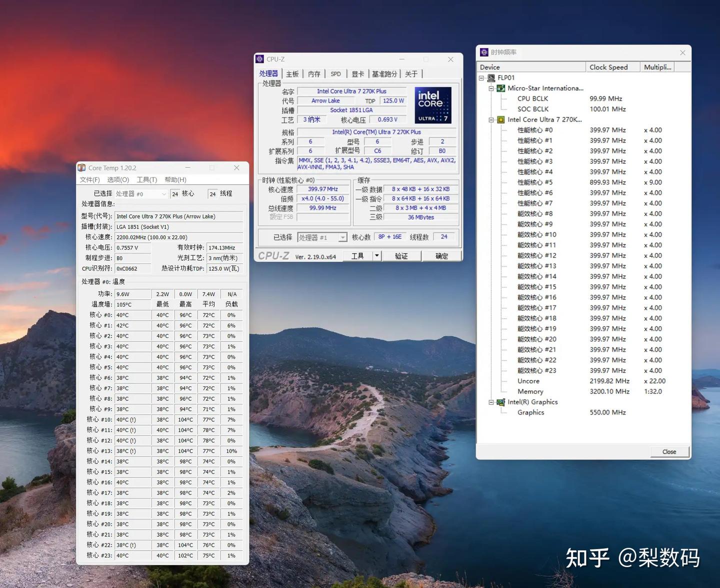This screenshot has height=588, width=720.
Task: Open the arrow dropdown next to 工具 in CPU-Z
Action: tap(377, 256)
